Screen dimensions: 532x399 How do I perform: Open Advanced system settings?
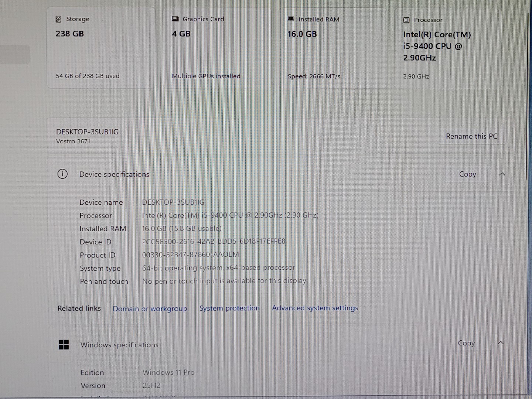(x=314, y=308)
